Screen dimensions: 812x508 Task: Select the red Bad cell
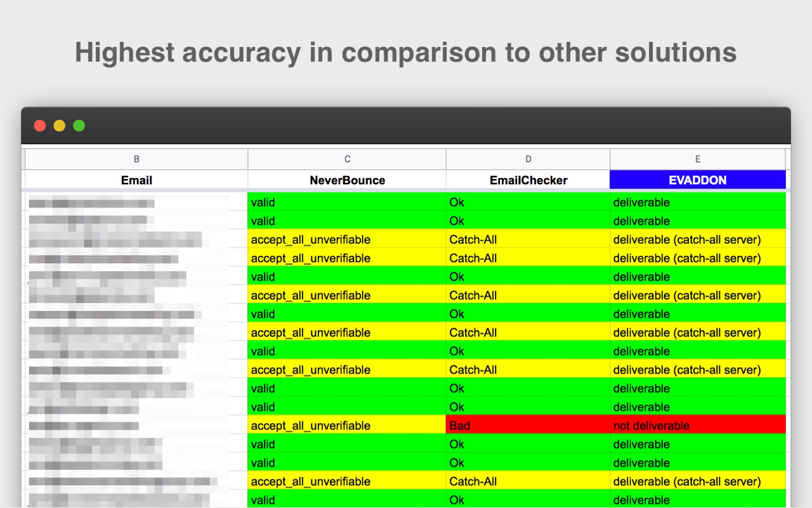(x=528, y=425)
